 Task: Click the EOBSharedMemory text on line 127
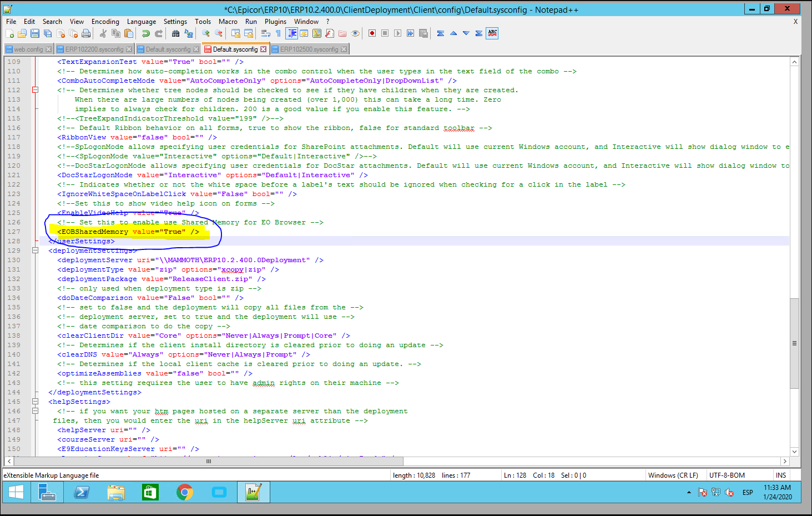[95, 232]
